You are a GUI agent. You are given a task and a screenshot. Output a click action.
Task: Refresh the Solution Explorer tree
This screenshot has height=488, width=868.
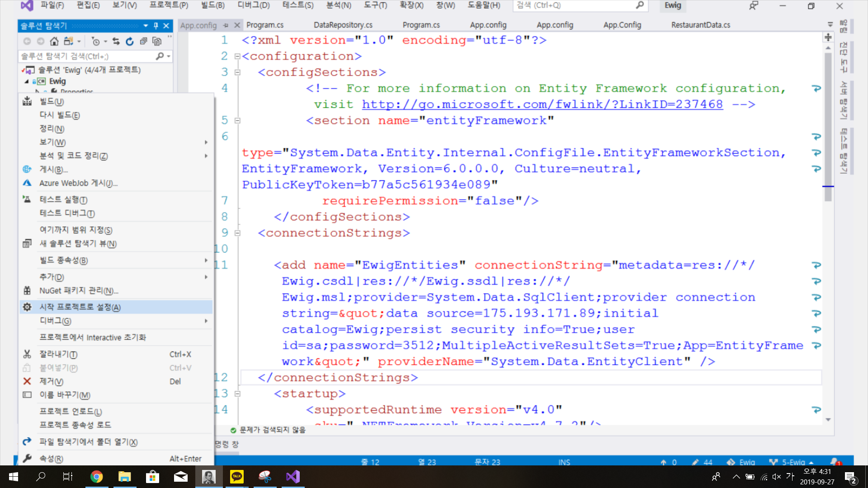pyautogui.click(x=130, y=42)
